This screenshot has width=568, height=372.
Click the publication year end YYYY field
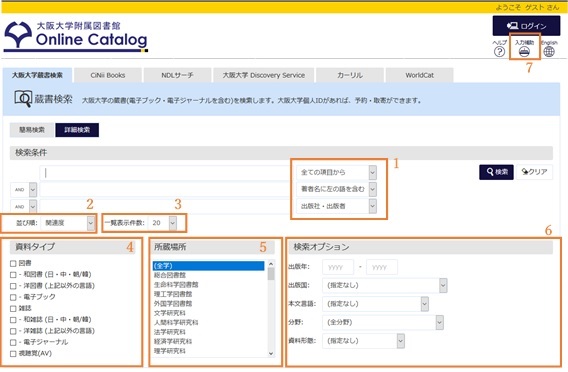coord(382,267)
